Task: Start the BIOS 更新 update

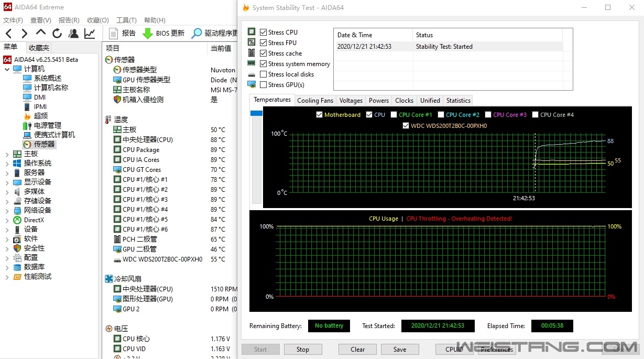Action: click(x=163, y=34)
